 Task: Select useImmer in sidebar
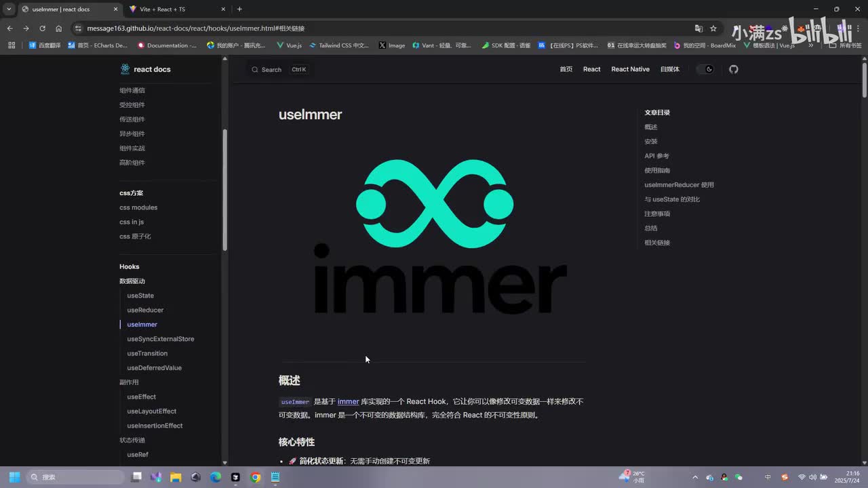coord(142,325)
